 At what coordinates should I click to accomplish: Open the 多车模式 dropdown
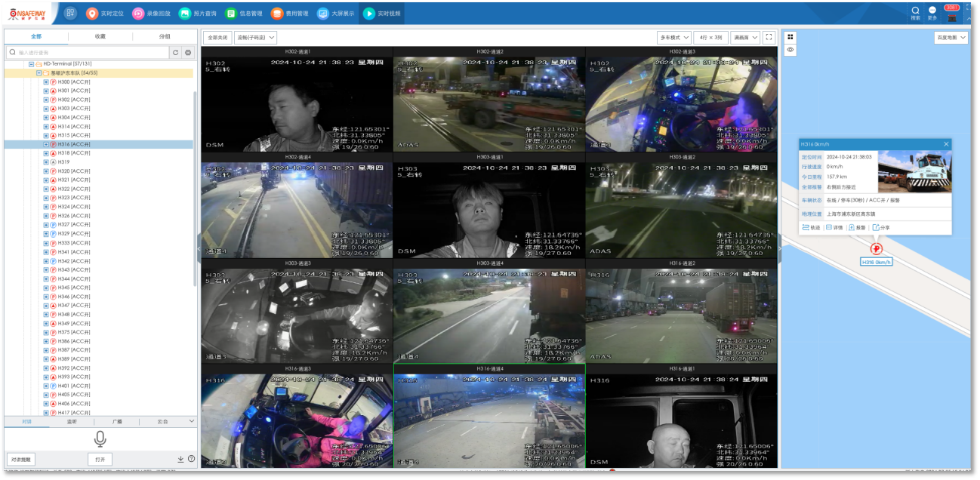point(673,37)
